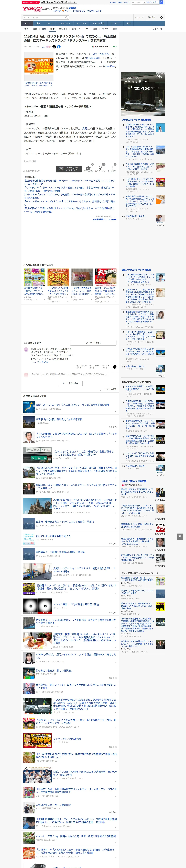The width and height of the screenshot is (186, 868).
Task: Click the マイページ button
Action: [139, 18]
